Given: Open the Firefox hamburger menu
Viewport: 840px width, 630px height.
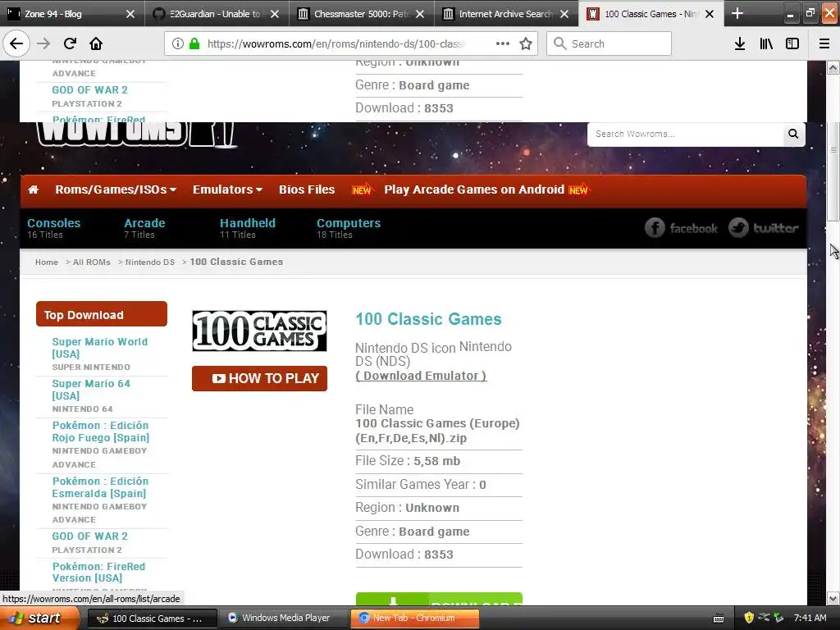Looking at the screenshot, I should (x=824, y=44).
